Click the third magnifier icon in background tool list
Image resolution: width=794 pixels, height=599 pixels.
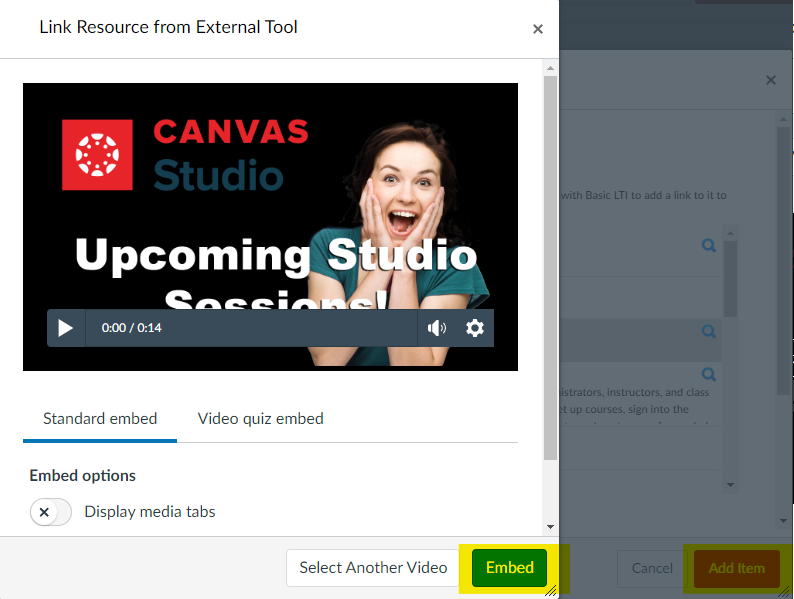(709, 375)
